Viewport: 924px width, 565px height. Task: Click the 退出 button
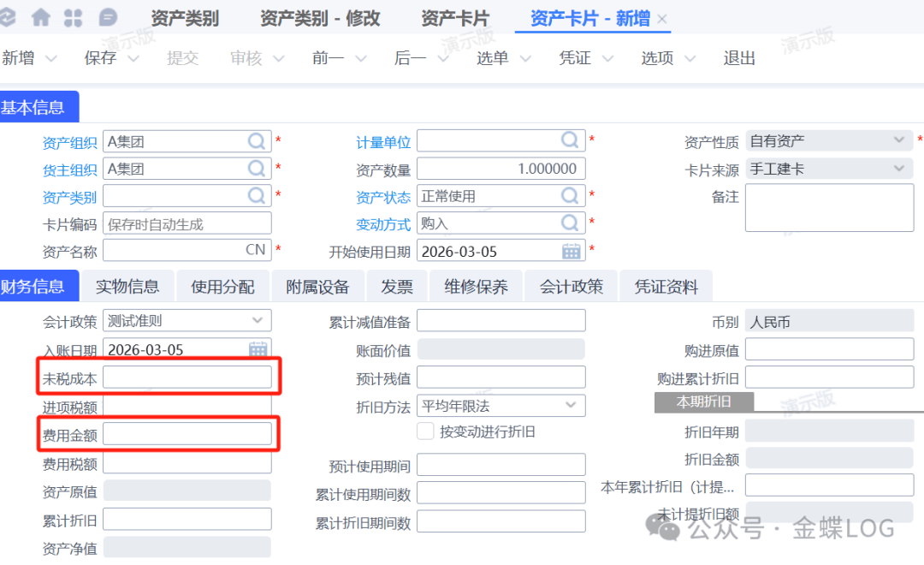[x=739, y=58]
